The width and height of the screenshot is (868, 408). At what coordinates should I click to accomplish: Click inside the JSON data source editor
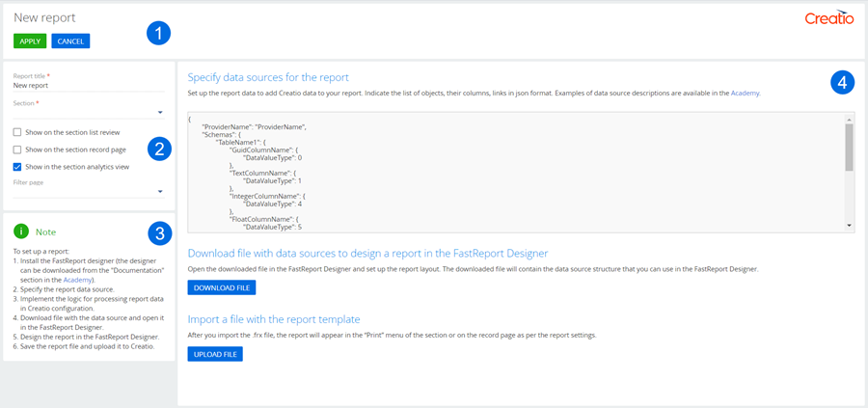click(511, 172)
